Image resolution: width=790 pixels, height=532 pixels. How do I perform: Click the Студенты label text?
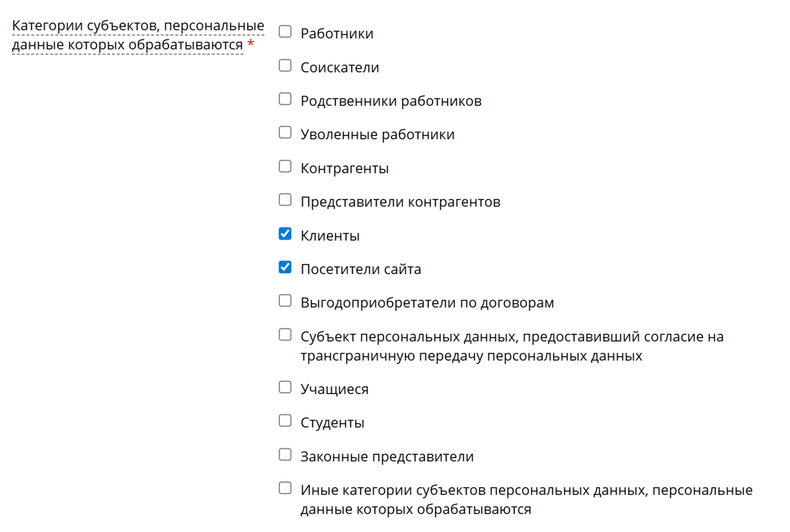(332, 423)
